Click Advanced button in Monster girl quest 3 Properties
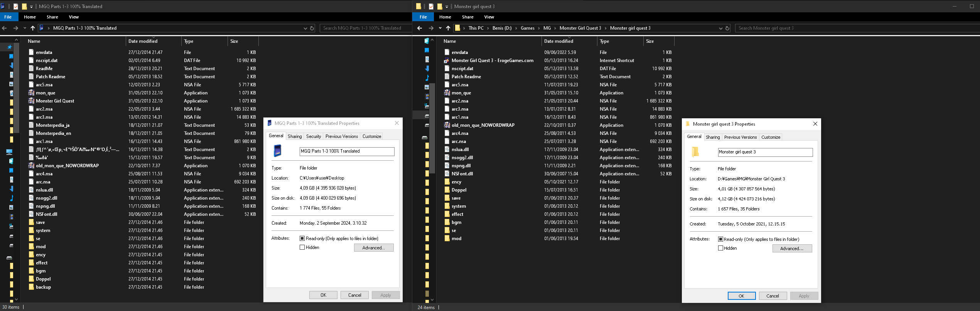The height and width of the screenshot is (311, 980). (x=792, y=249)
